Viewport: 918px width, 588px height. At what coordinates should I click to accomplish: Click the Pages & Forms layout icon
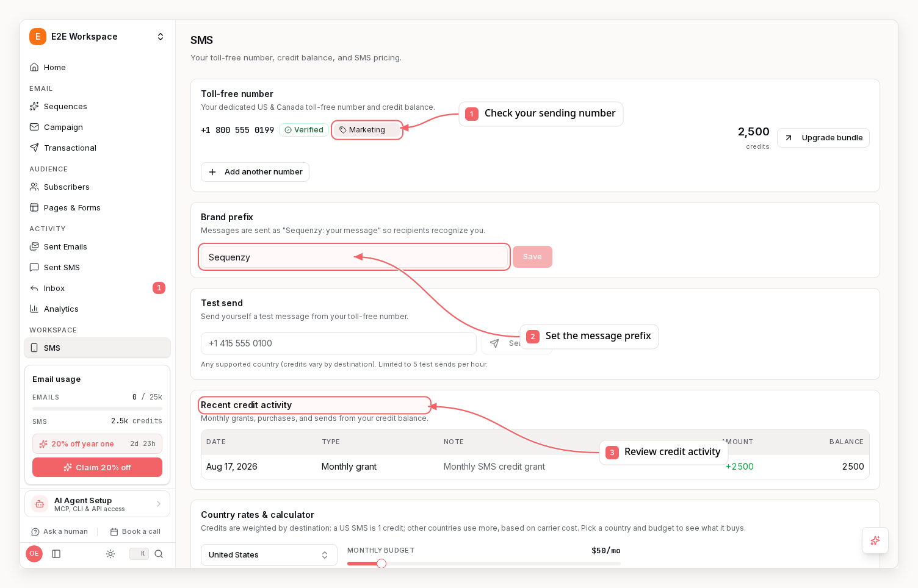tap(34, 207)
